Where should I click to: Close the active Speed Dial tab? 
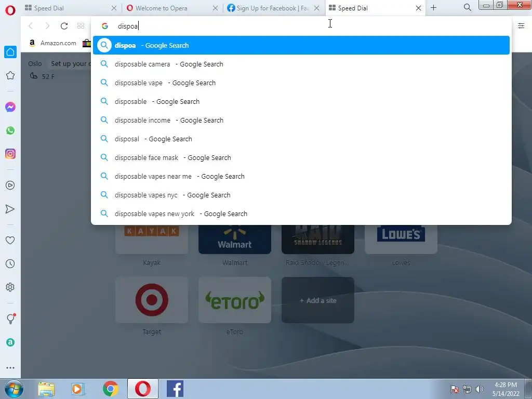418,8
